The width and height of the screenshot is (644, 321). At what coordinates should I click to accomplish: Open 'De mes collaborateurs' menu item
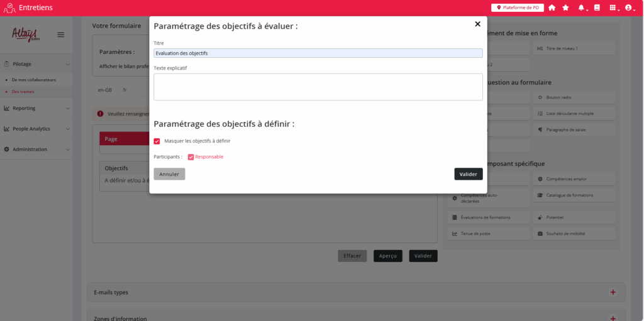(33, 80)
